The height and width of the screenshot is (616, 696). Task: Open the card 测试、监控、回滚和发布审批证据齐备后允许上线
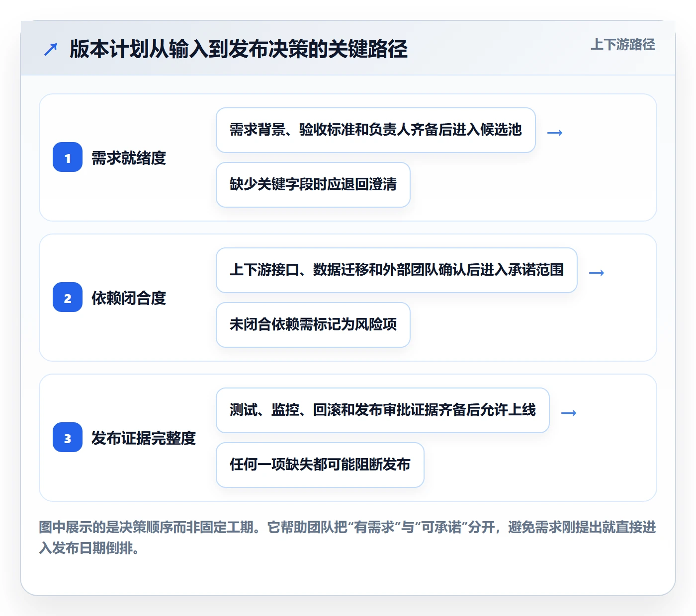click(383, 410)
